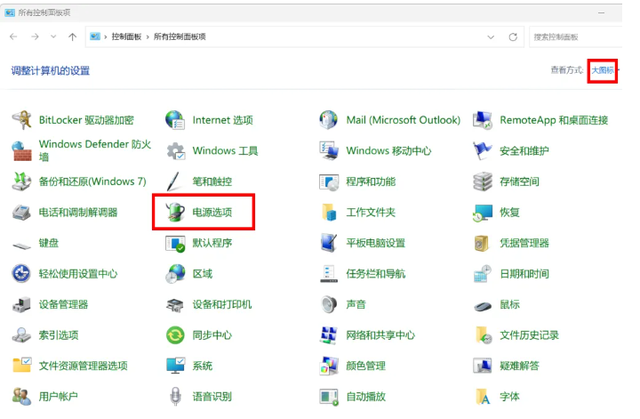Open the 文件资源管理器选项 folder icon
Viewport: 640px width, 419px height.
(x=21, y=365)
